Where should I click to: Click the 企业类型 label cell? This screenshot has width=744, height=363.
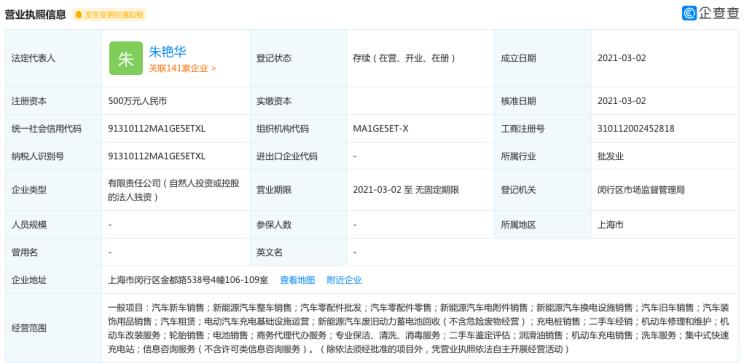click(53, 190)
